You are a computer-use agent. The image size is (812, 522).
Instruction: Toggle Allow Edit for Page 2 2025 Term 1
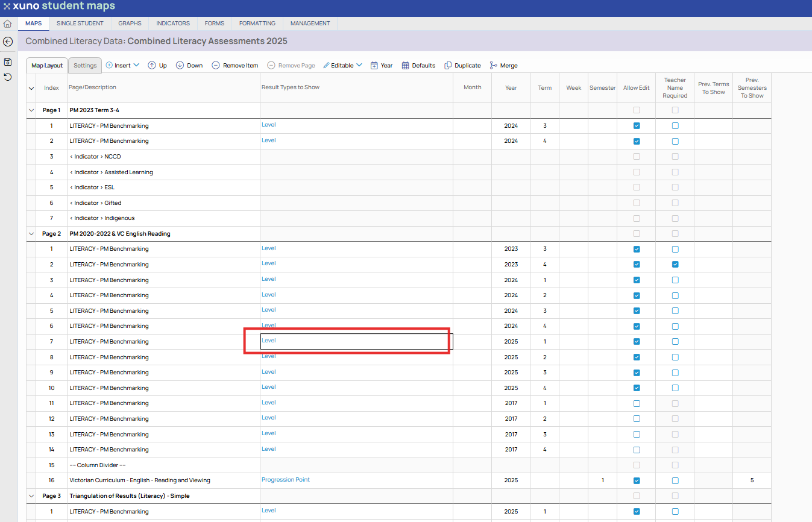pyautogui.click(x=637, y=342)
